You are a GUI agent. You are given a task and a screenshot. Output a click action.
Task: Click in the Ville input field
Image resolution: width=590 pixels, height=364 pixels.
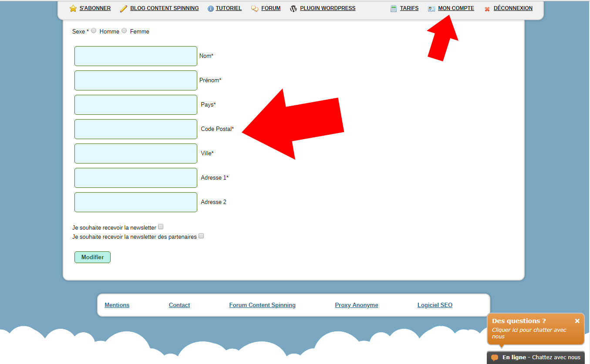pos(136,154)
